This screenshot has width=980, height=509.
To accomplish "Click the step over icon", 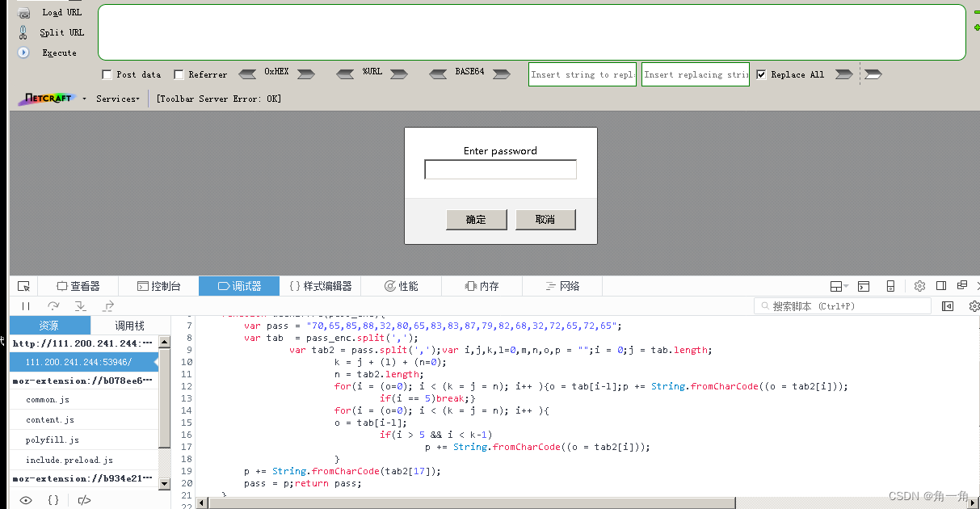I will (51, 305).
